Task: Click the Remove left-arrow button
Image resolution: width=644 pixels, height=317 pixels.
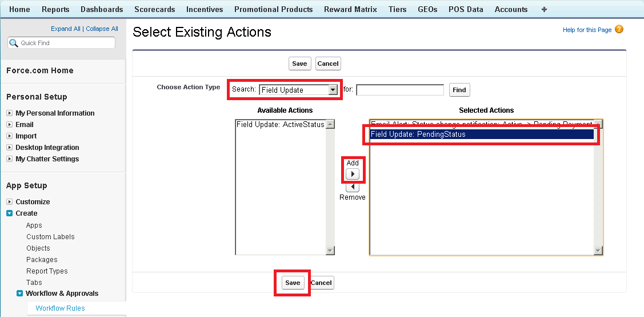Action: coord(353,187)
